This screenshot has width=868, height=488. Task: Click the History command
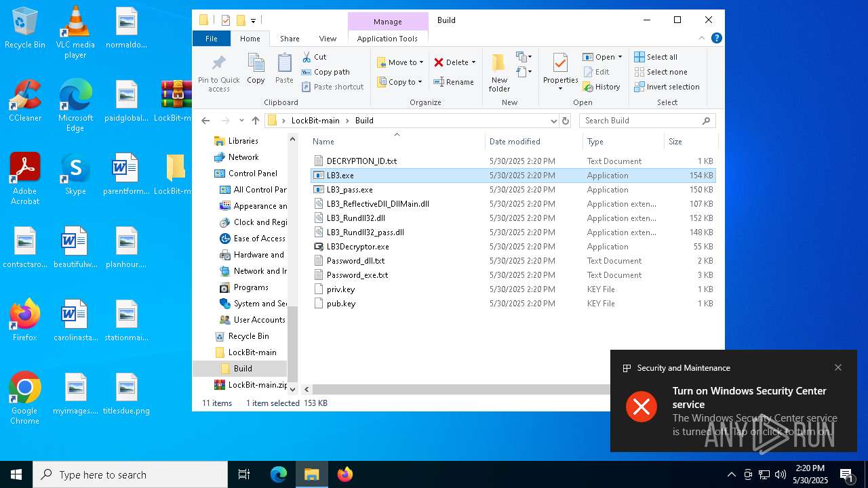(x=601, y=87)
